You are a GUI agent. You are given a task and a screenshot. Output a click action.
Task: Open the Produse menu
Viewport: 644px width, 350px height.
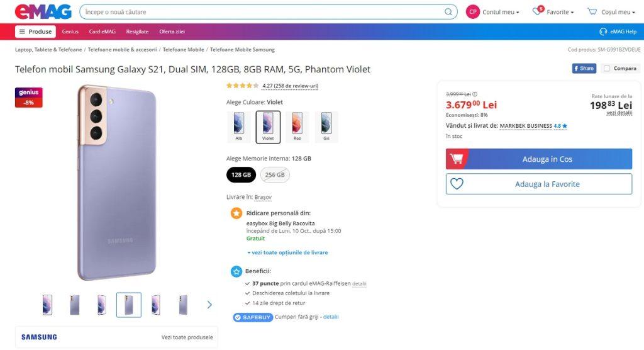point(35,31)
